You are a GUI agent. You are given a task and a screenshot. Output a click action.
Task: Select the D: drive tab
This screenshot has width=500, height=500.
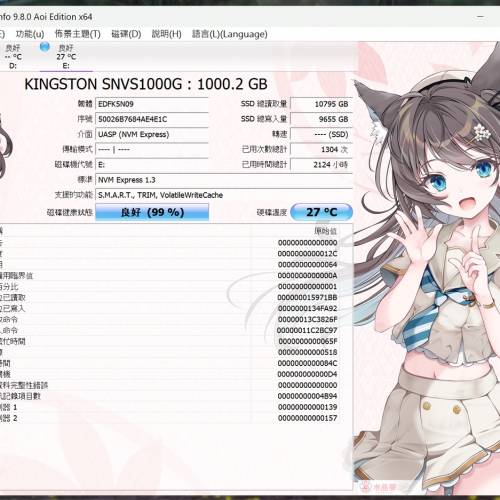pyautogui.click(x=13, y=56)
